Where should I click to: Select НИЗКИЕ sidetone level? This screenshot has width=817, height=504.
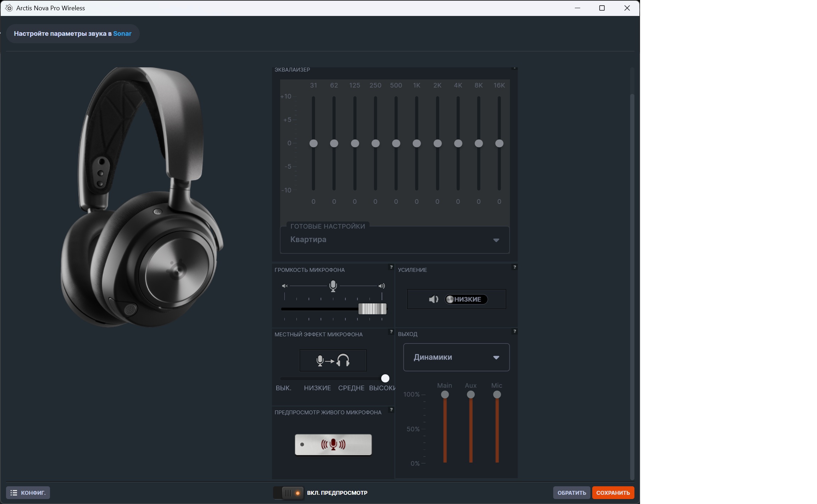coord(317,388)
